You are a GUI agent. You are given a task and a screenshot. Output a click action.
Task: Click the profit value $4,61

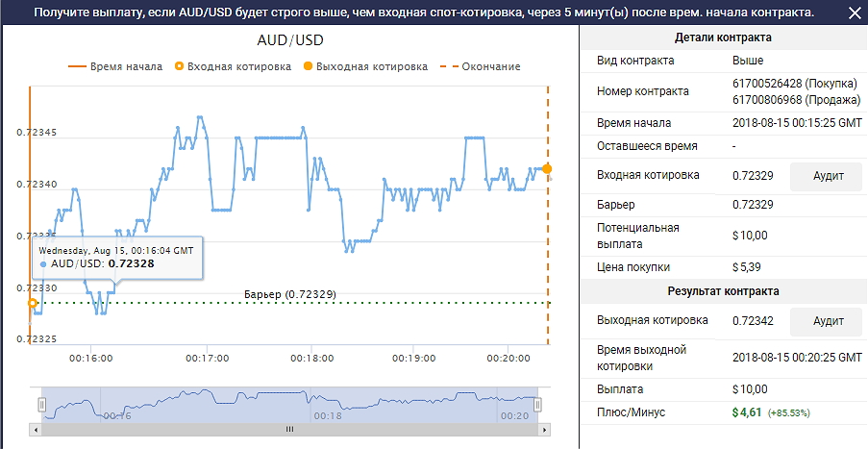(x=747, y=412)
